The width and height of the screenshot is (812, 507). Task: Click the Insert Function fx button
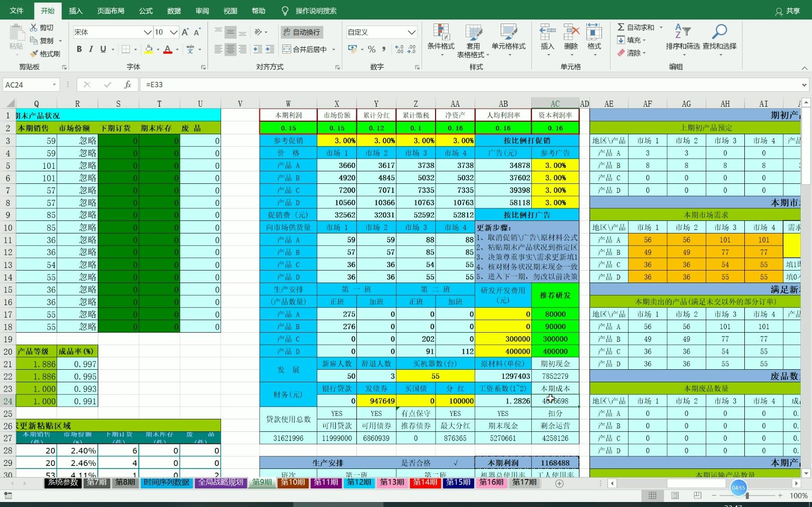pyautogui.click(x=127, y=85)
